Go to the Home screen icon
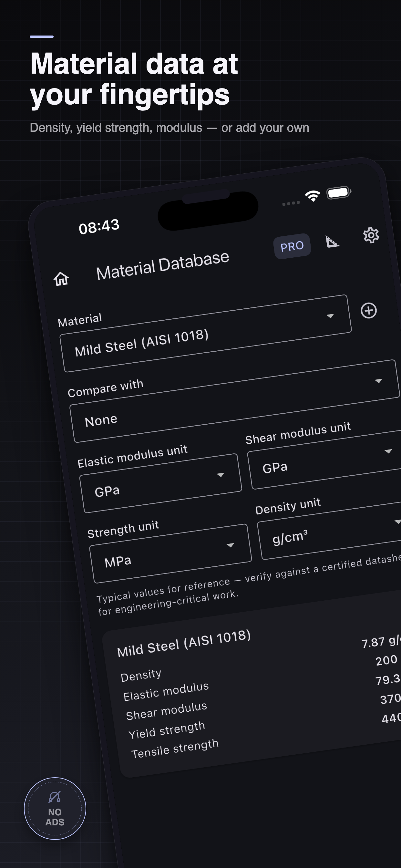Screen dimensions: 401x868 coord(61,279)
